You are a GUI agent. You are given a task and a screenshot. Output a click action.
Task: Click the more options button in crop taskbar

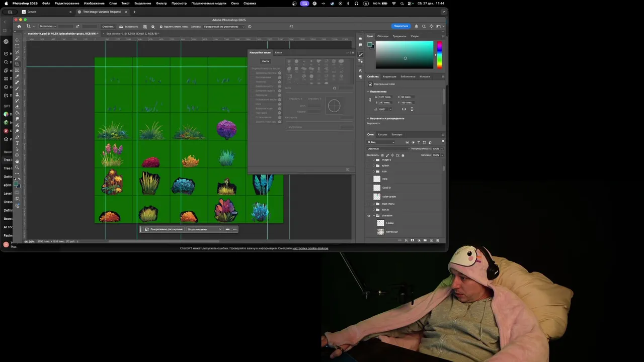pos(234,229)
